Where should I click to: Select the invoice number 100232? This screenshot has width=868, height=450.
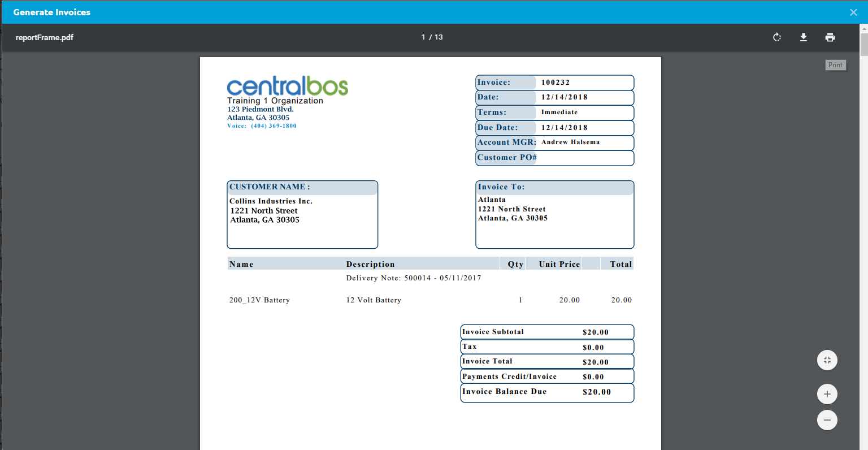555,83
